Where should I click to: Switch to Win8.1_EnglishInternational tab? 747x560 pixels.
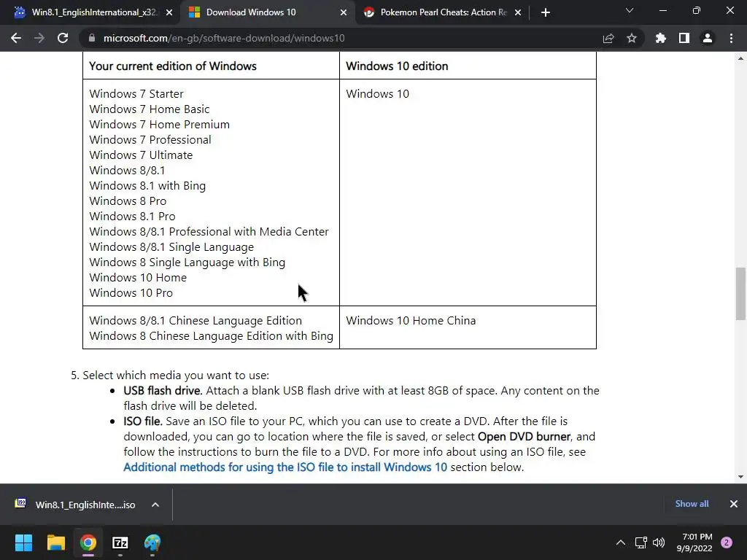click(x=90, y=12)
